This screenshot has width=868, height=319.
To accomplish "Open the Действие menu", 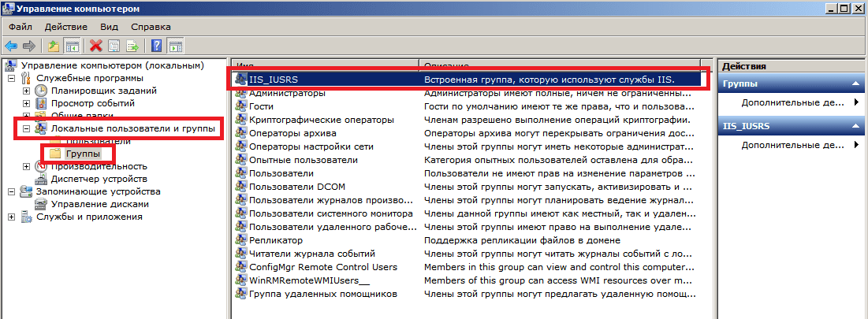I will pos(65,27).
